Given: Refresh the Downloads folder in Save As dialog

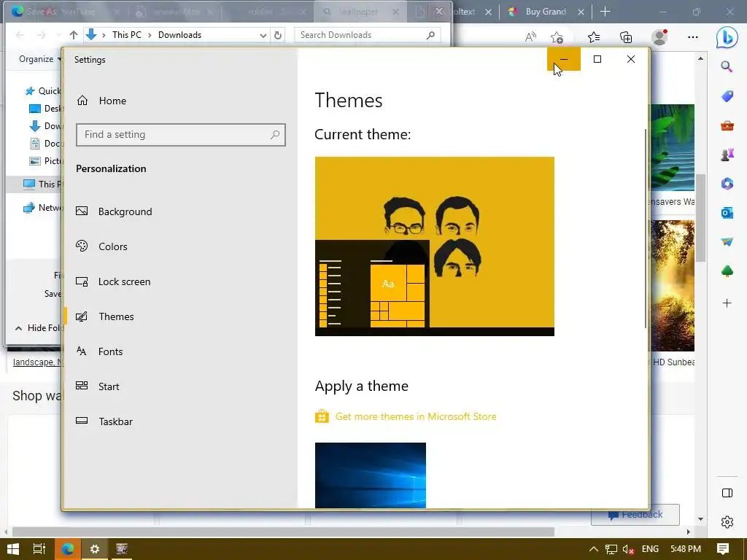Looking at the screenshot, I should click(x=278, y=35).
